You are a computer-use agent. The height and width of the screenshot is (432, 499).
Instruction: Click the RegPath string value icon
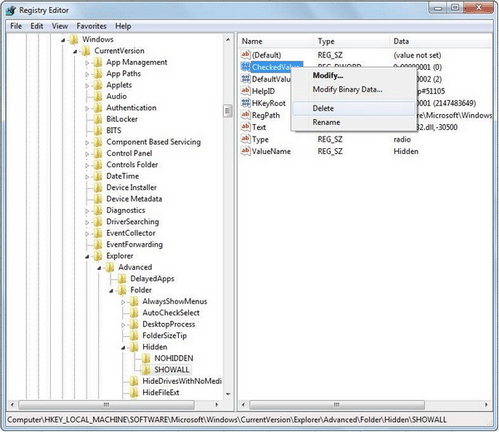246,115
